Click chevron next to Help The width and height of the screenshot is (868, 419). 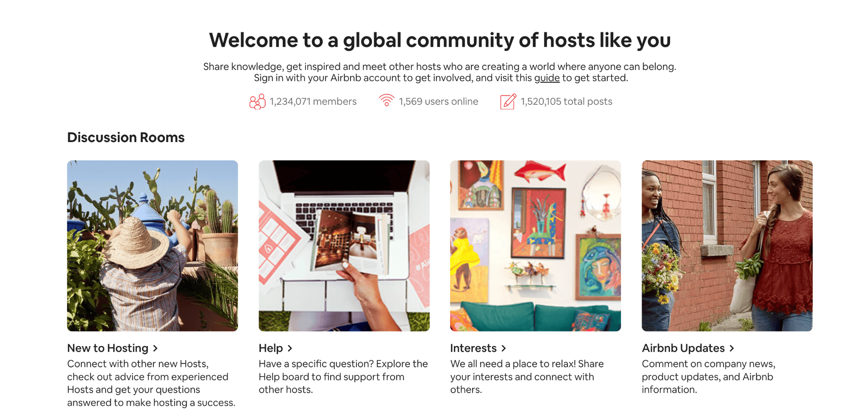[290, 349]
